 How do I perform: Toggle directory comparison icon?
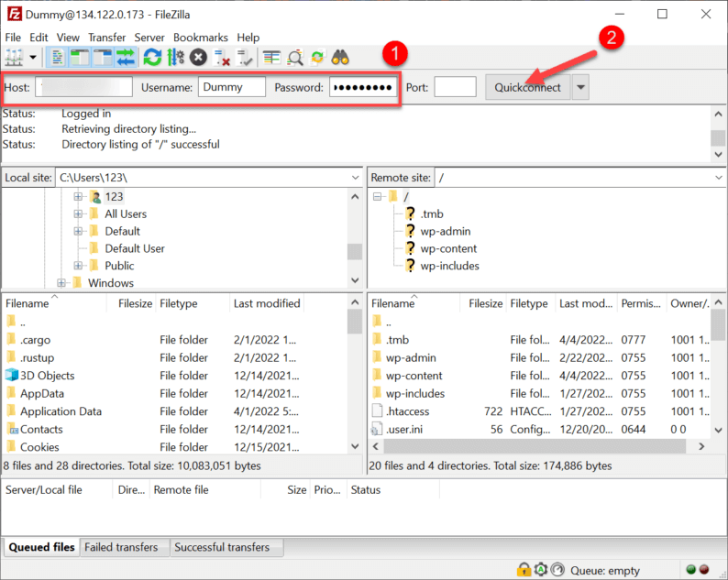click(295, 58)
